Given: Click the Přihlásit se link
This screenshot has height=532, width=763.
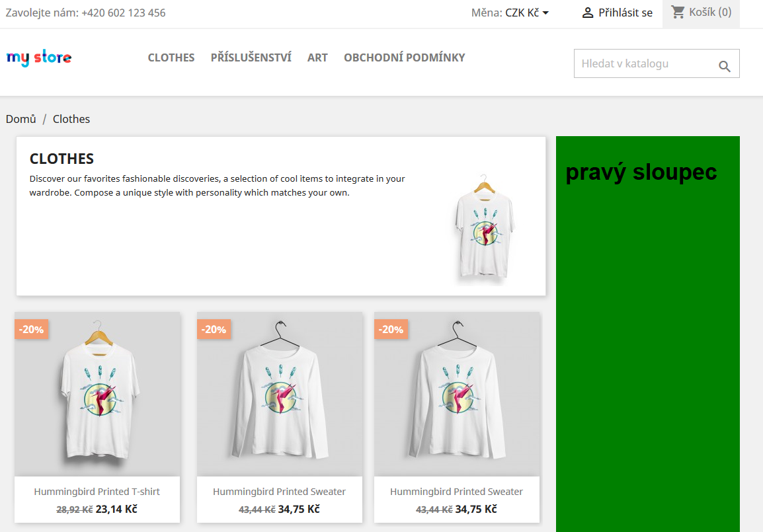Looking at the screenshot, I should pos(625,13).
